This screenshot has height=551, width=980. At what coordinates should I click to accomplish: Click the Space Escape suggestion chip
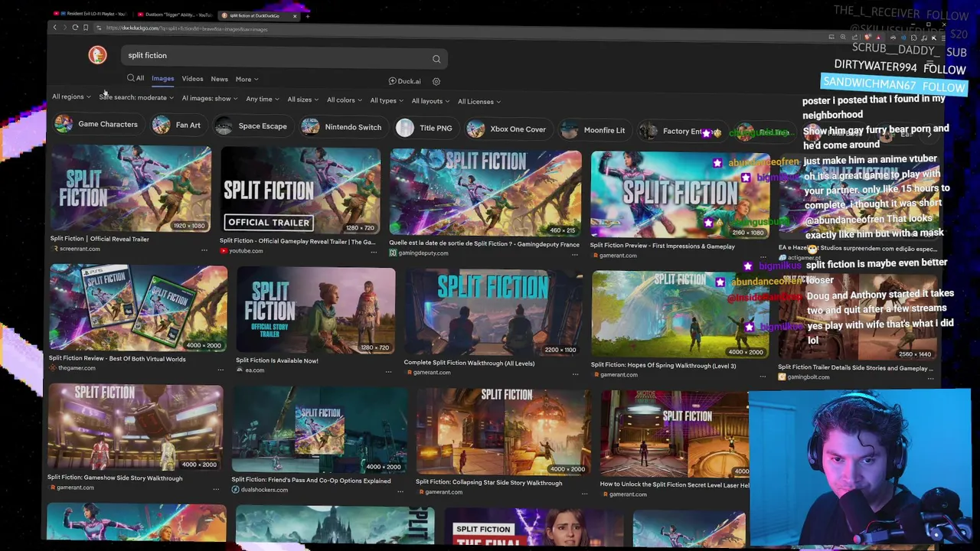click(251, 126)
